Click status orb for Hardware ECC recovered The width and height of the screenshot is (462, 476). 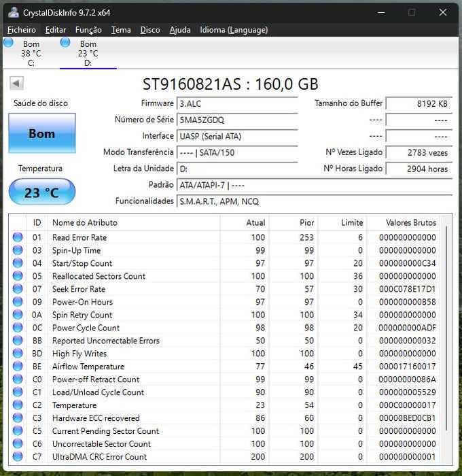point(18,418)
